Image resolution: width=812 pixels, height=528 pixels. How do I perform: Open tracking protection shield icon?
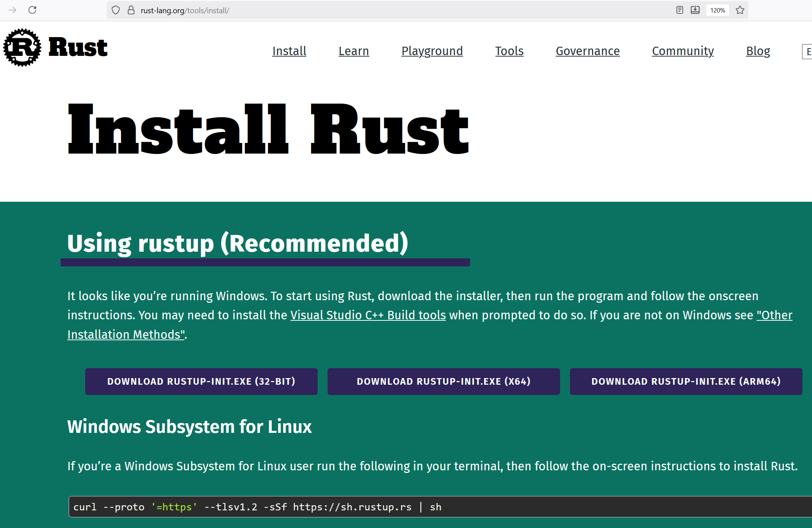tap(116, 10)
